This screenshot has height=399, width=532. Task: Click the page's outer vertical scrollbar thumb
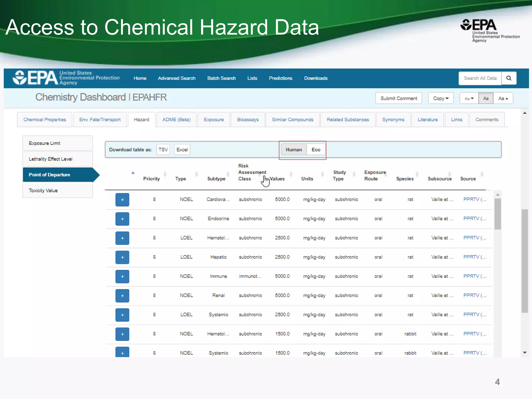click(525, 261)
